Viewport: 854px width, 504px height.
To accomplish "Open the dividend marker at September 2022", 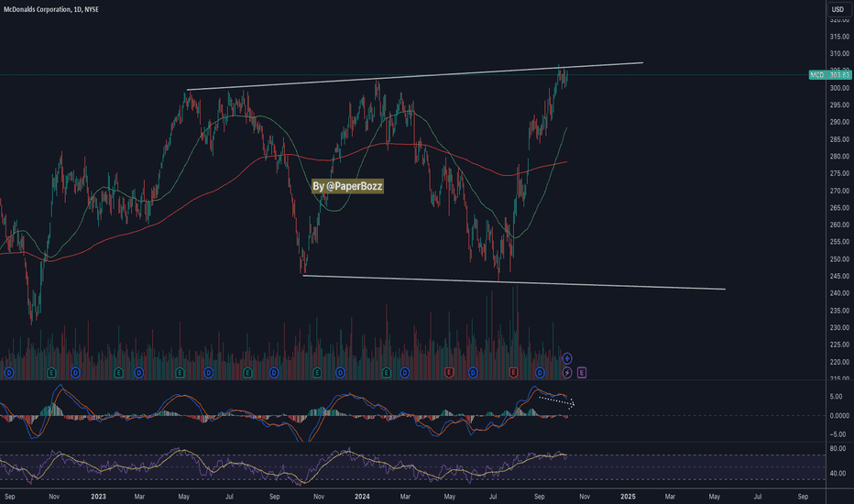I will [x=9, y=373].
